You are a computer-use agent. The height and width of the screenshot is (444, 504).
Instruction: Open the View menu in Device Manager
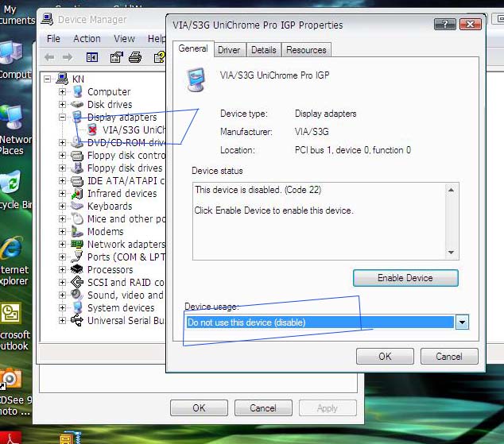(x=124, y=39)
